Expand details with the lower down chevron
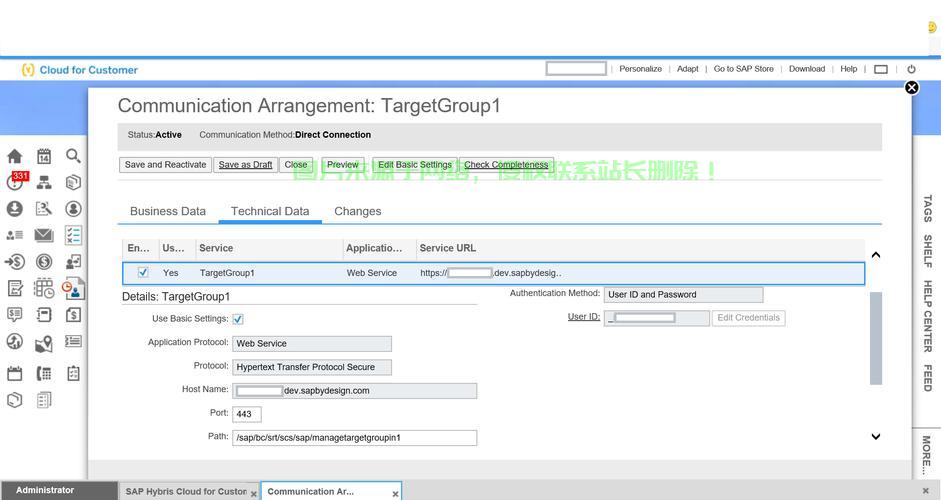 tap(875, 437)
